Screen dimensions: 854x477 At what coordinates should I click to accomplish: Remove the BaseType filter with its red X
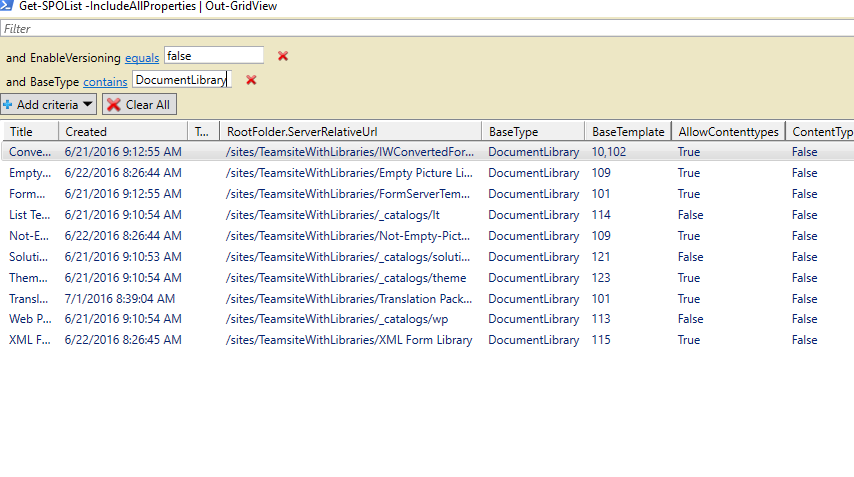251,80
